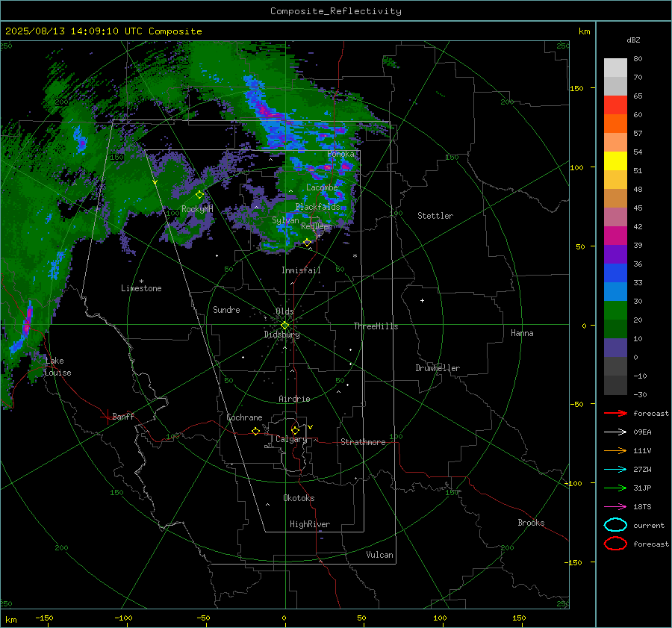Click the Cochrane town label
The height and width of the screenshot is (628, 672).
tap(244, 417)
